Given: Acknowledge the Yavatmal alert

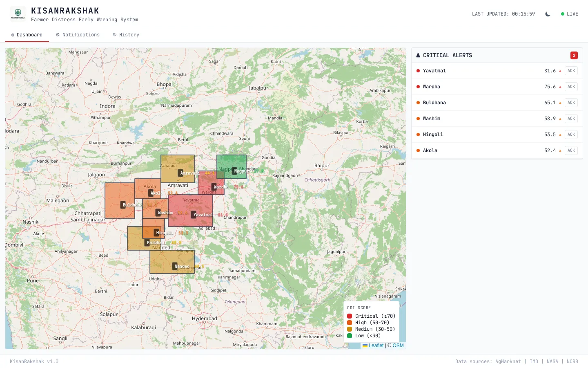Looking at the screenshot, I should point(571,71).
